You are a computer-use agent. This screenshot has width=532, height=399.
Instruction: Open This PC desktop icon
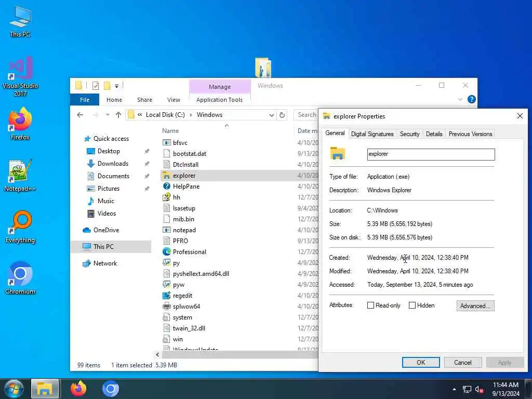pos(20,21)
